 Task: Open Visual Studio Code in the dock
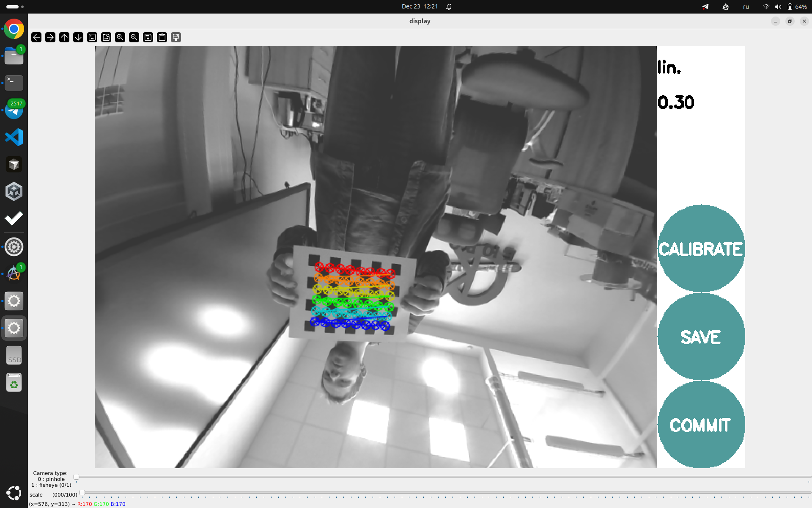pos(14,137)
